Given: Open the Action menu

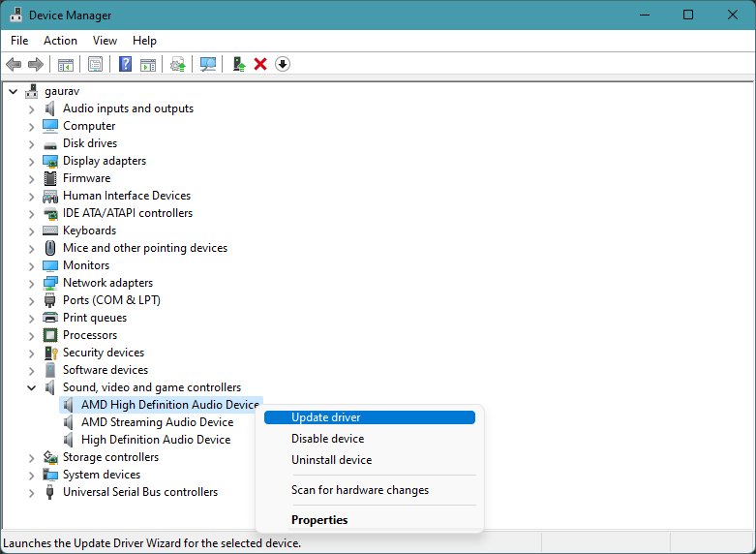Looking at the screenshot, I should pos(60,41).
